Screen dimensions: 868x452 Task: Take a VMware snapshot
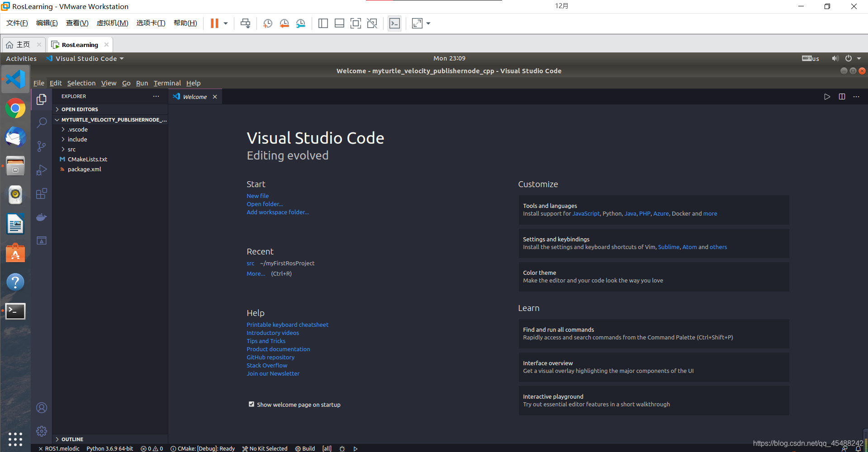coord(268,24)
